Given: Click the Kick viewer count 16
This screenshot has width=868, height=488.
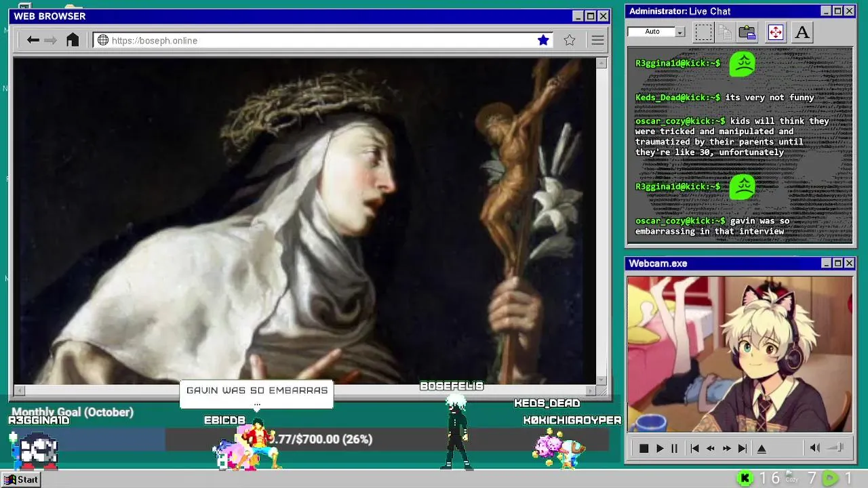Looking at the screenshot, I should click(770, 479).
